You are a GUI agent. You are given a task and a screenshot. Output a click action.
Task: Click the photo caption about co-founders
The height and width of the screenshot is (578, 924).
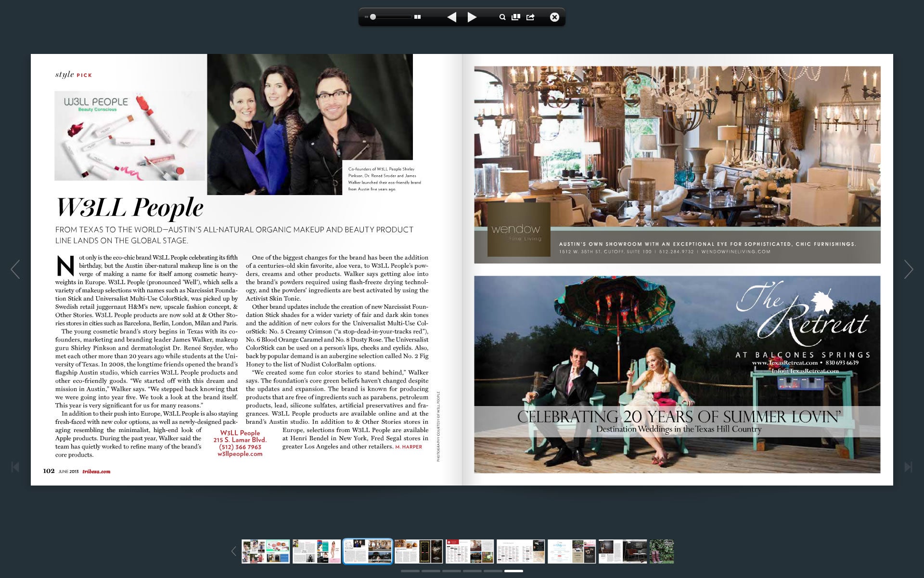[x=385, y=179]
